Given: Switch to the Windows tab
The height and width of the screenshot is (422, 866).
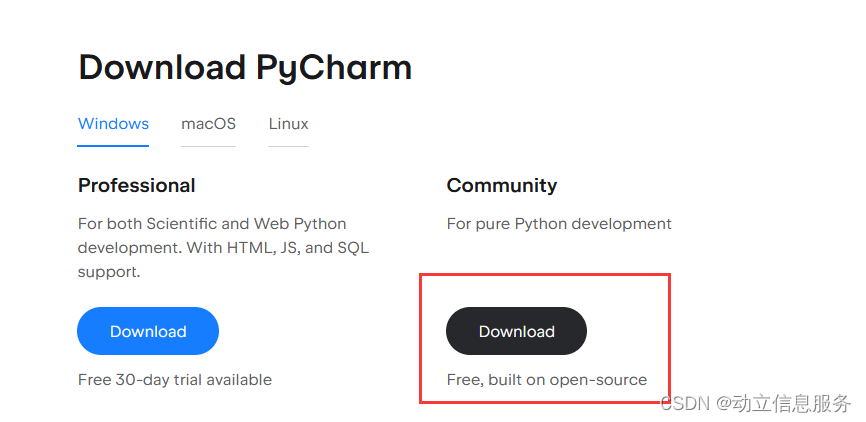Looking at the screenshot, I should (x=113, y=124).
